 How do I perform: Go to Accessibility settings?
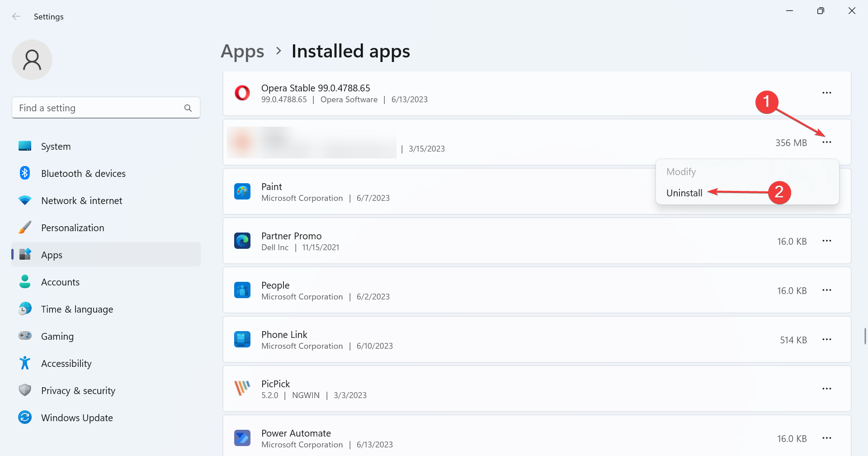pos(106,363)
